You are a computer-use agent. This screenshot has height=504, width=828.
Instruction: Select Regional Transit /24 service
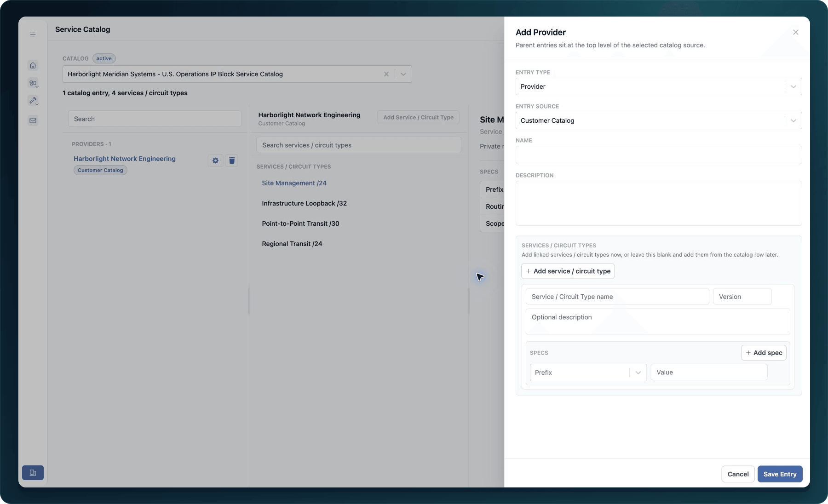coord(292,244)
